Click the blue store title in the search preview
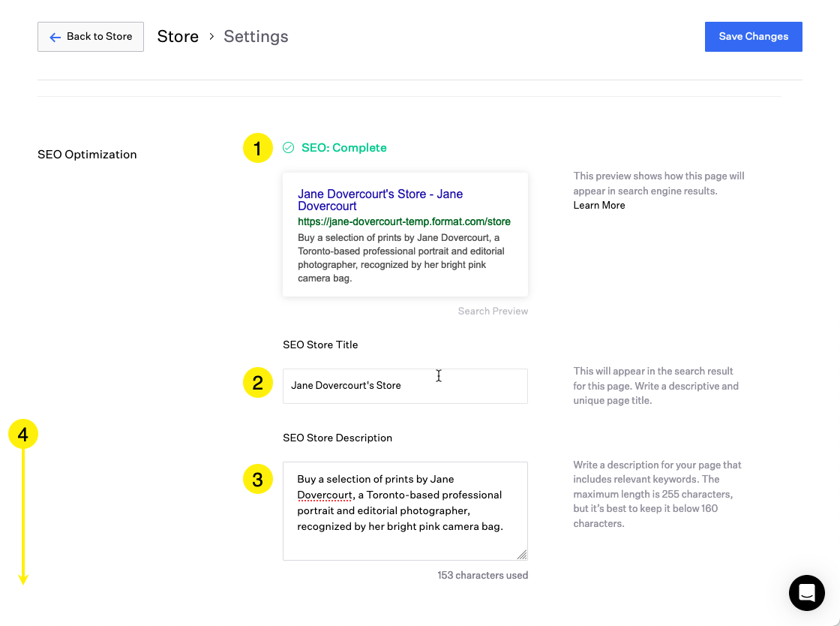 coord(380,199)
